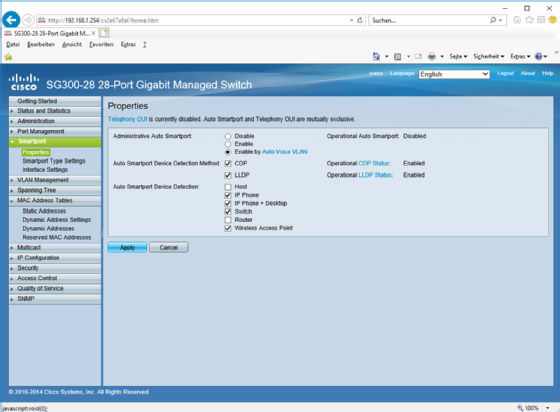Uncheck IP Phone + Desktop checkbox
Viewport: 560px width, 412px height.
click(x=228, y=204)
